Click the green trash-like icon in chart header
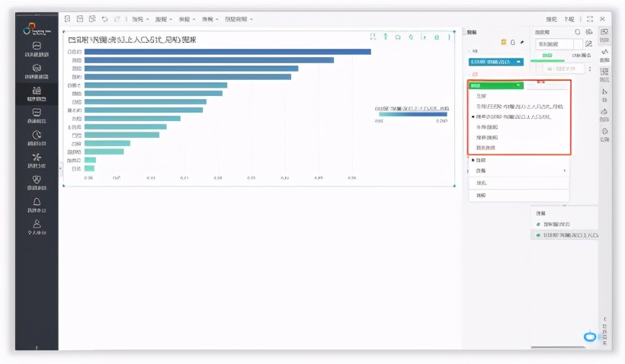 437,37
